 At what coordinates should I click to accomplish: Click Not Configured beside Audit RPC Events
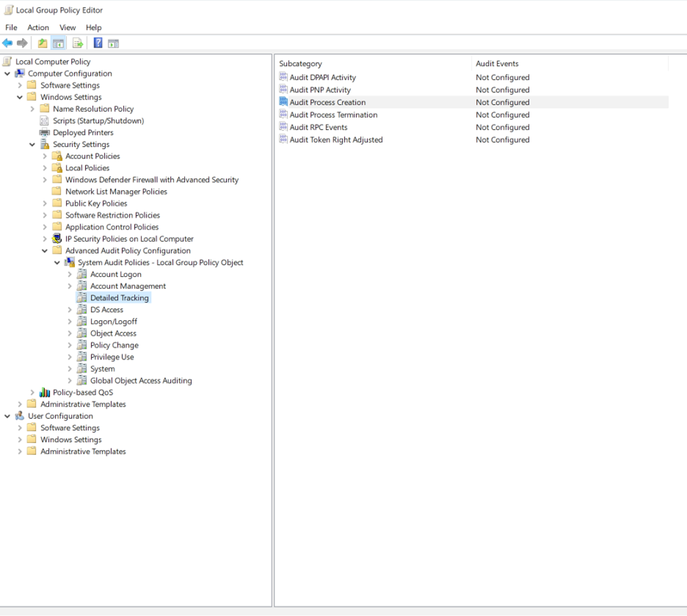(502, 127)
